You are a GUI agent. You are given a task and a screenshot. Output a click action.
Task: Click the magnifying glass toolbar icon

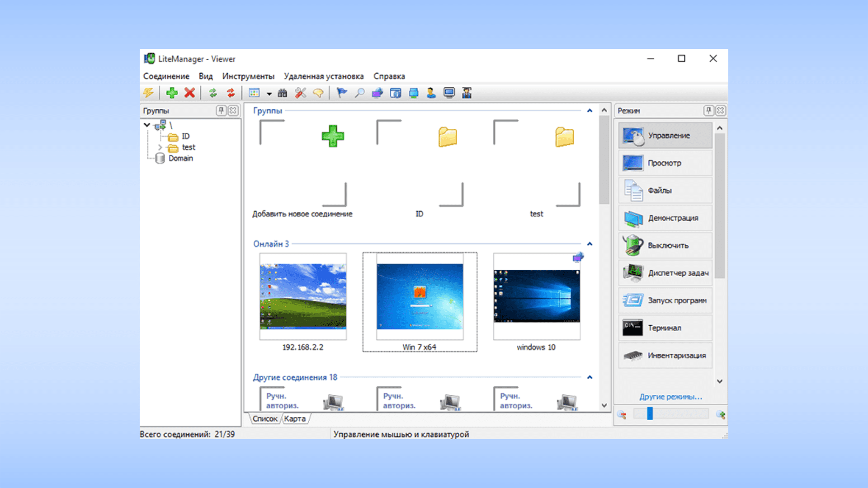359,93
